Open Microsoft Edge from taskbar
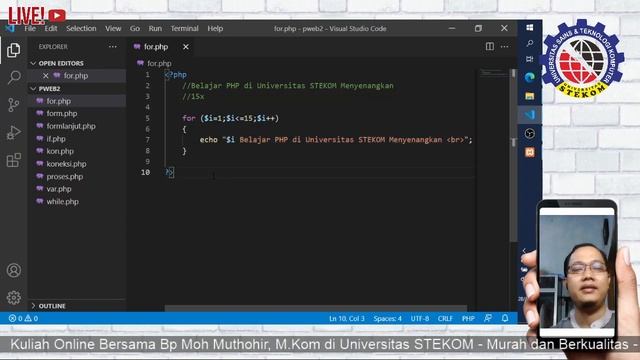Screen dimensions: 640x360 [530, 77]
